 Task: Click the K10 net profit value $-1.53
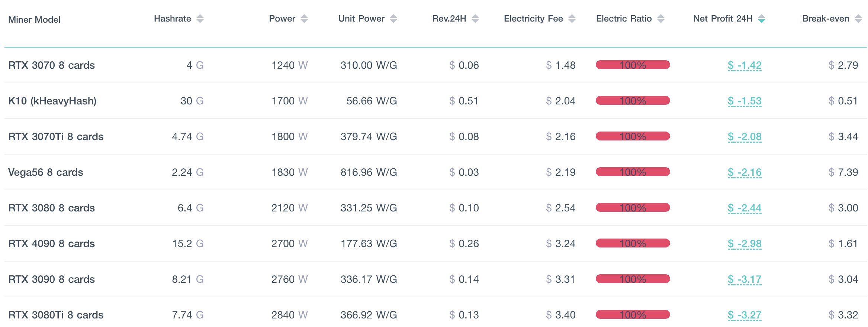[x=745, y=101]
